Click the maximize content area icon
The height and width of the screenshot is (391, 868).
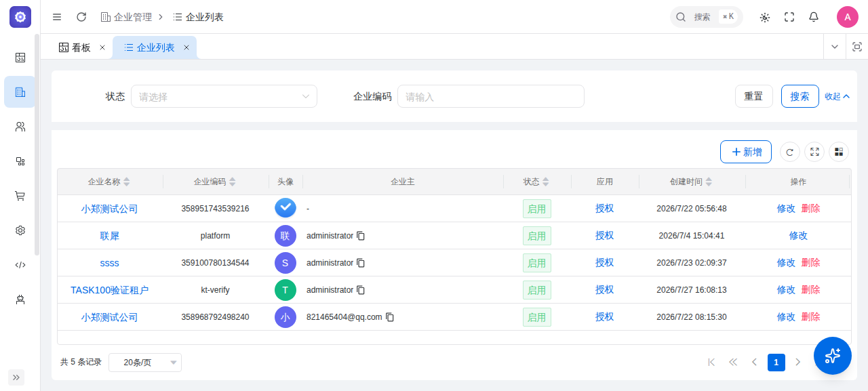pyautogui.click(x=857, y=47)
